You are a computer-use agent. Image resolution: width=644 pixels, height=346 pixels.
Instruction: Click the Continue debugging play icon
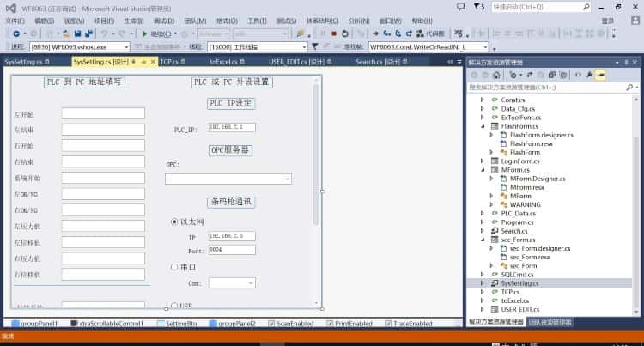point(144,33)
